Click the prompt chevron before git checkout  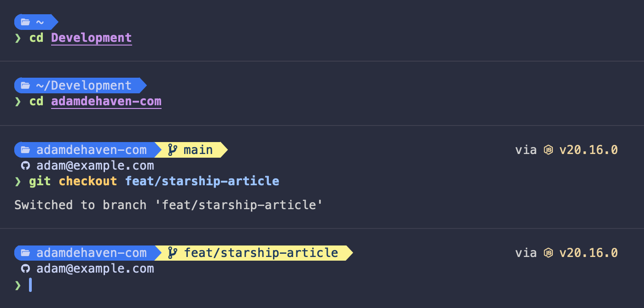point(18,181)
